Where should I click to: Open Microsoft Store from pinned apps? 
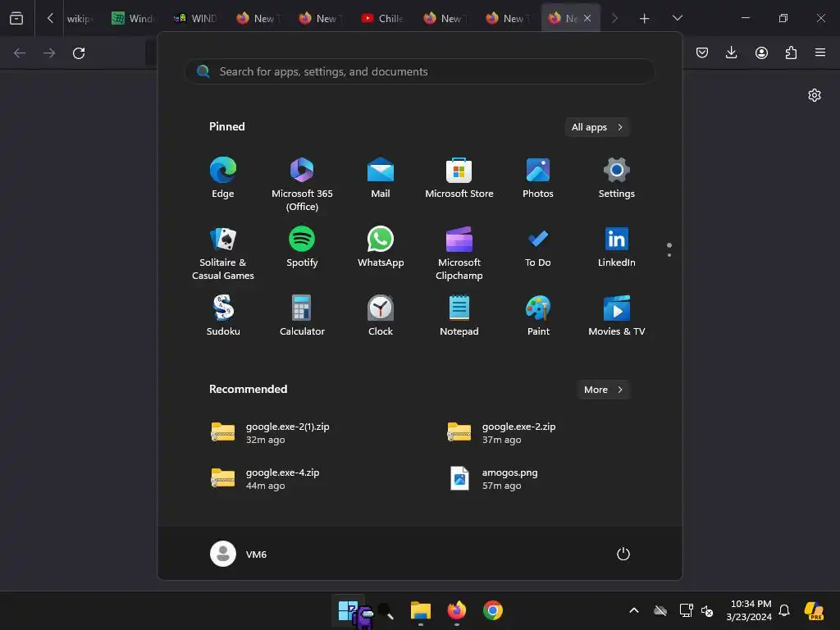pyautogui.click(x=459, y=178)
